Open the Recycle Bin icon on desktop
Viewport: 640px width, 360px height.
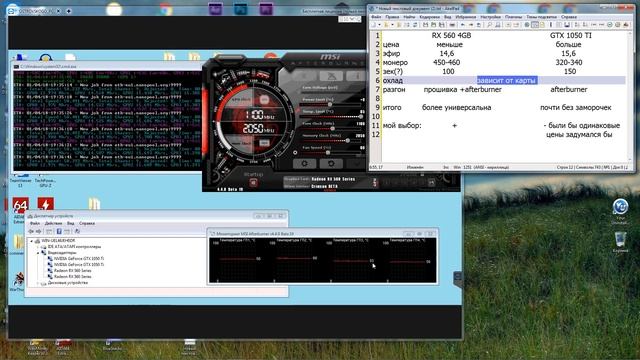tap(620, 242)
